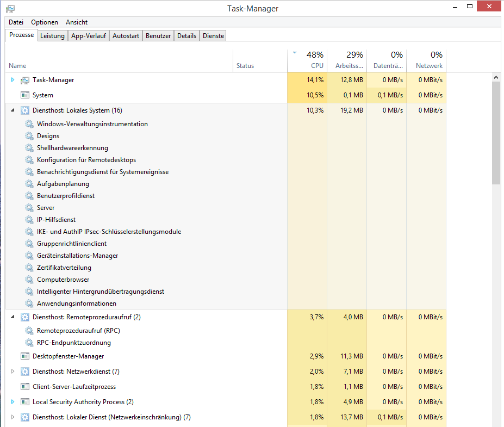This screenshot has height=427, width=504.
Task: Sort by Datenträger column header
Action: coord(387,60)
